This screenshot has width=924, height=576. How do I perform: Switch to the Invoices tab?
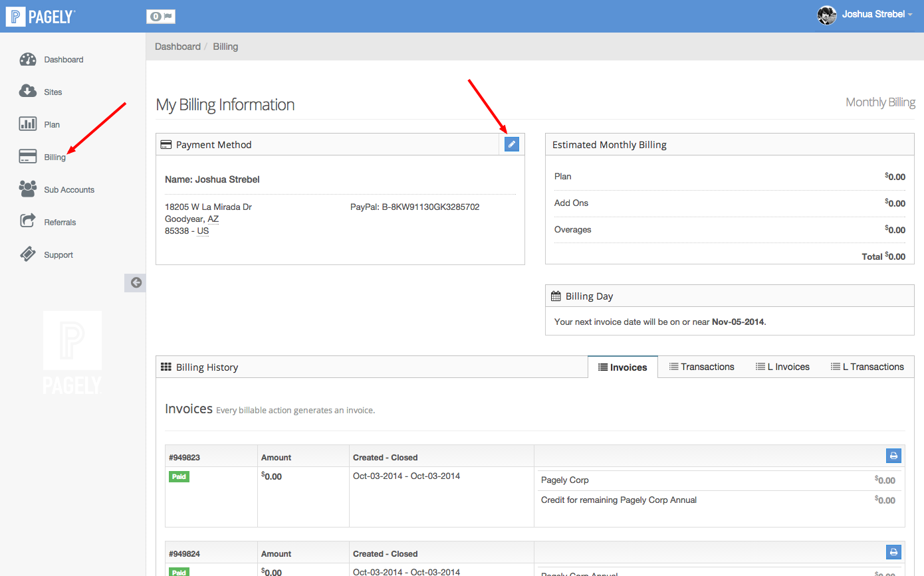(623, 367)
